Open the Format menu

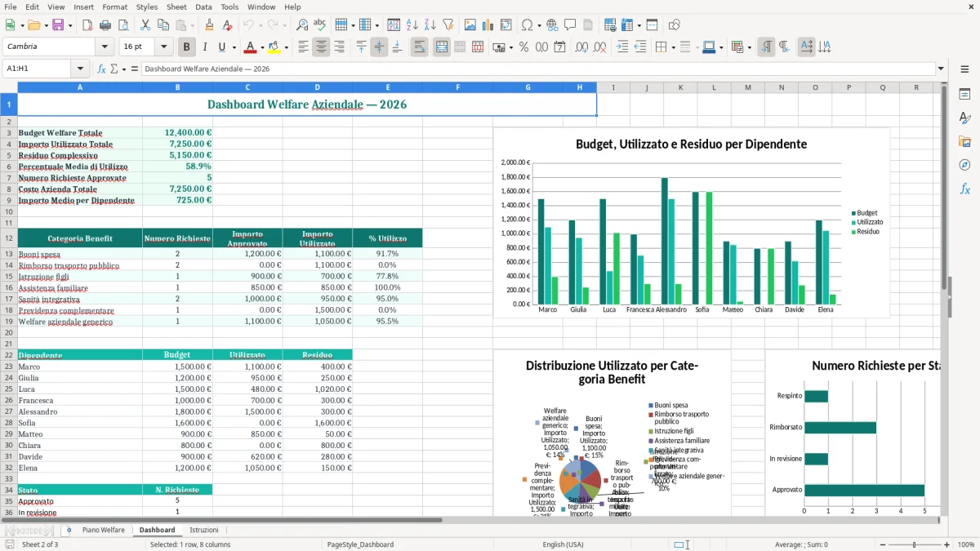114,7
